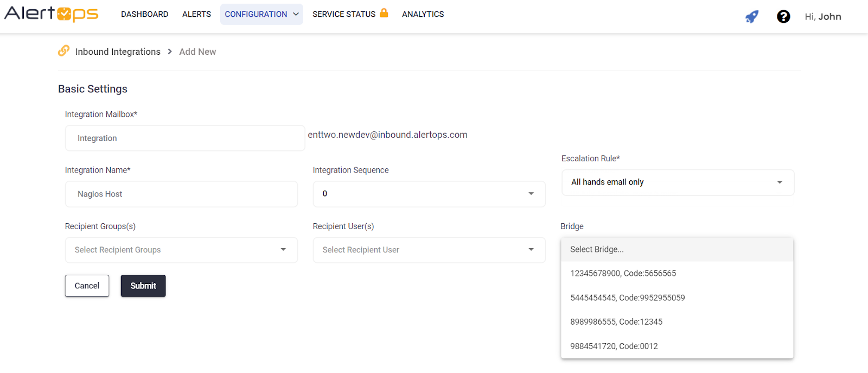Click the Integration Sequence label
Image resolution: width=868 pixels, height=373 pixels.
350,170
